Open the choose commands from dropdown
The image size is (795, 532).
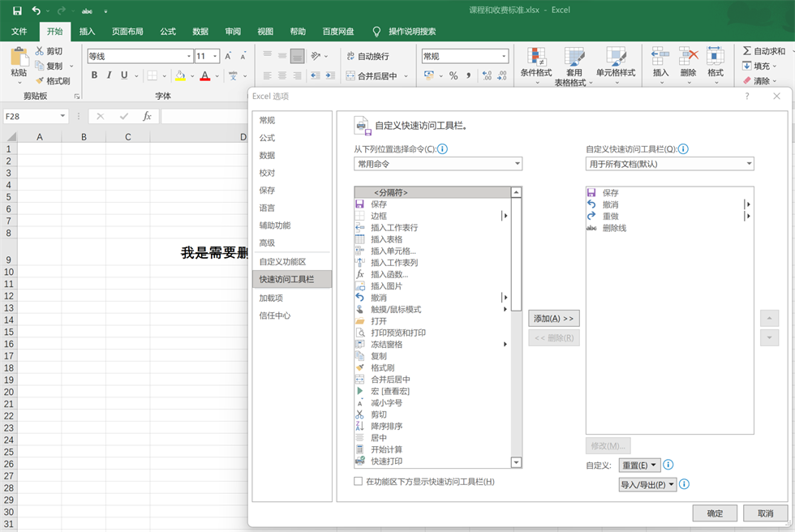pos(438,164)
